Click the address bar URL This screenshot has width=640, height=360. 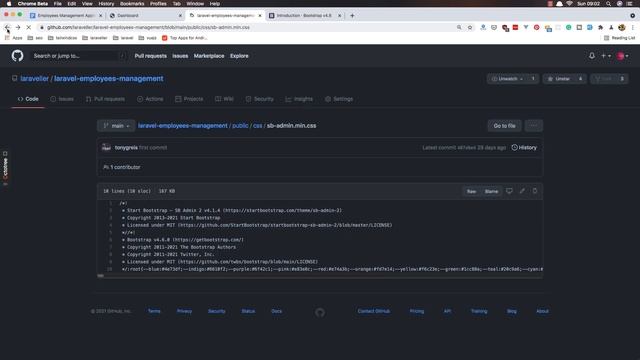click(148, 27)
